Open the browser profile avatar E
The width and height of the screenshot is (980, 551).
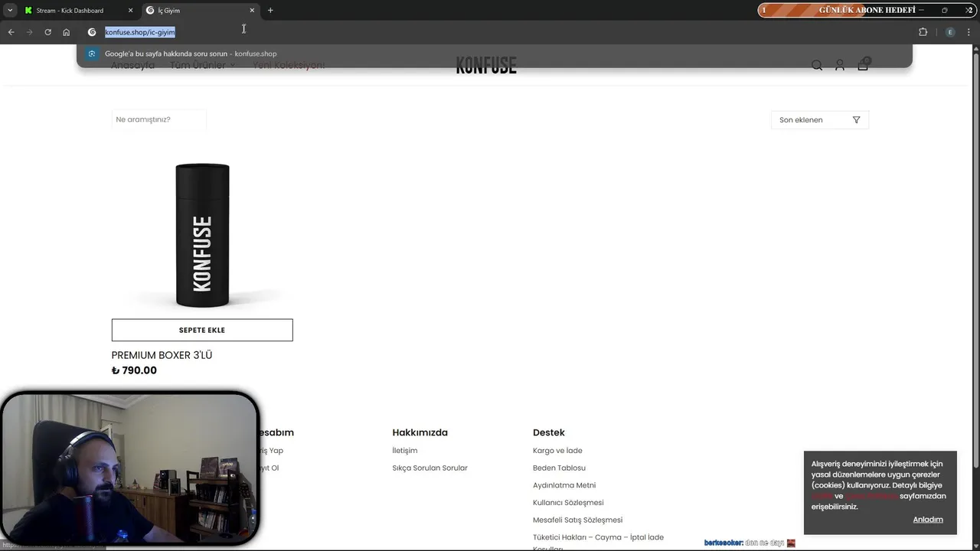pos(950,32)
